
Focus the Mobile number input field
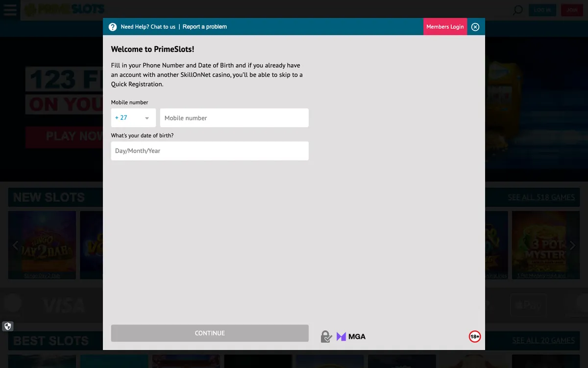coord(234,118)
